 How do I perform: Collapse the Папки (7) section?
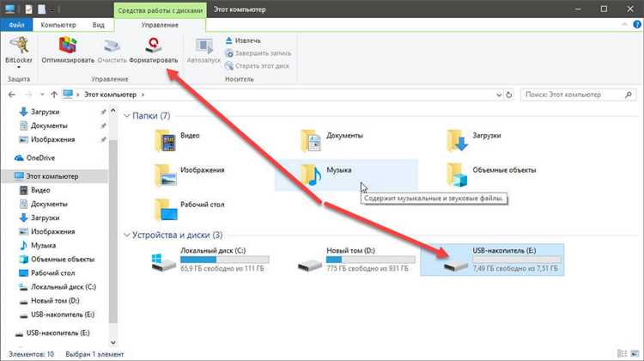[128, 116]
